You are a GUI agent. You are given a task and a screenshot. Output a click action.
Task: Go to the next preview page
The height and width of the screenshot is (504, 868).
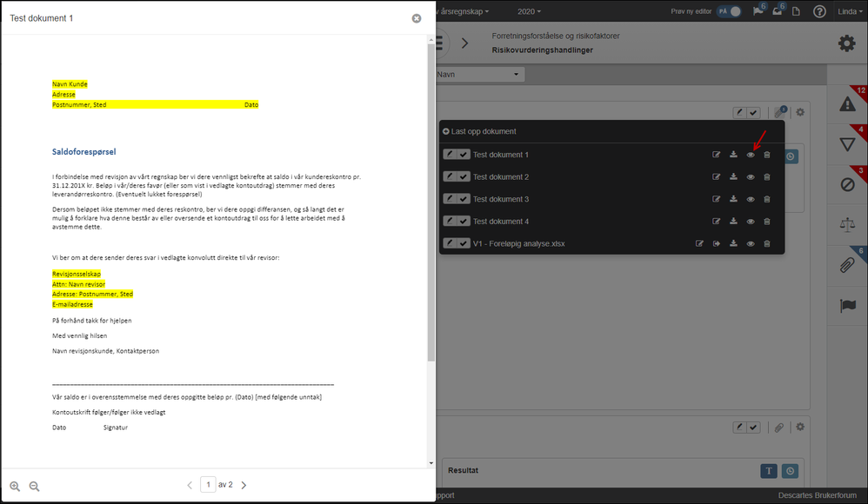pos(244,485)
